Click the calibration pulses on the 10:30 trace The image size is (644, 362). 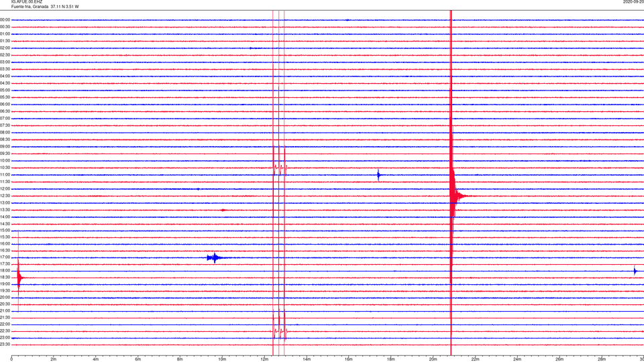pyautogui.click(x=279, y=168)
